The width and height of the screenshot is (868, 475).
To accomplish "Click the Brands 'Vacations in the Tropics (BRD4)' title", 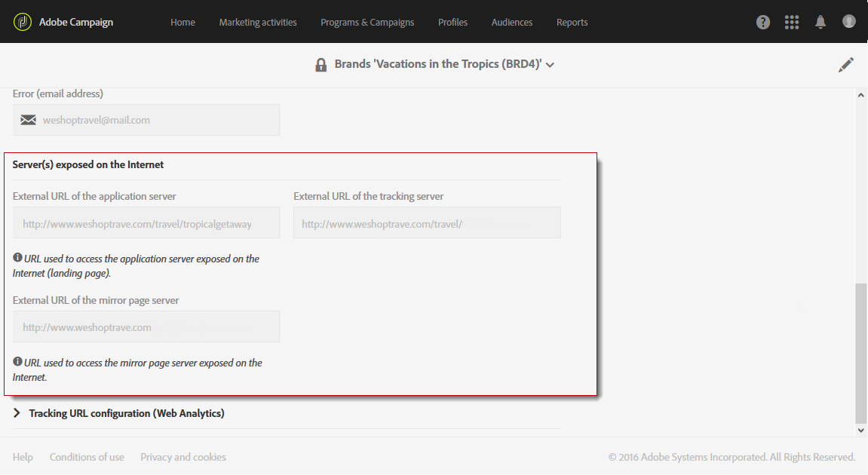I will pyautogui.click(x=438, y=64).
